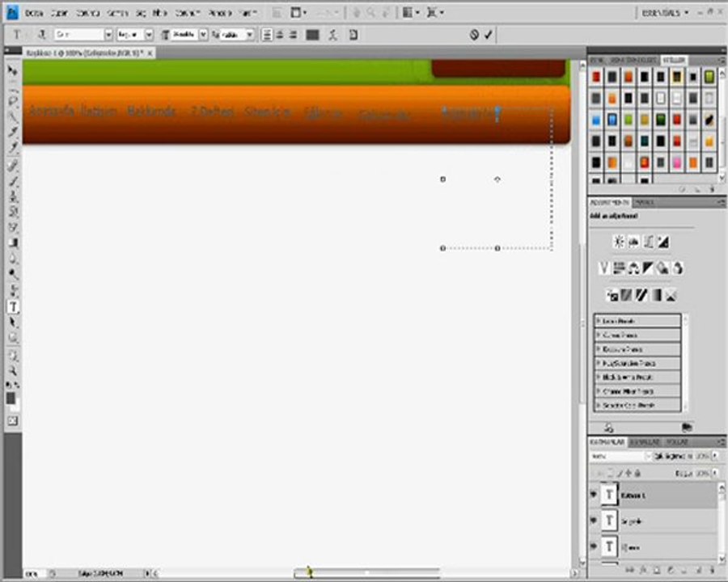
Task: Open the anti-aliasing dropdown
Action: [x=249, y=35]
